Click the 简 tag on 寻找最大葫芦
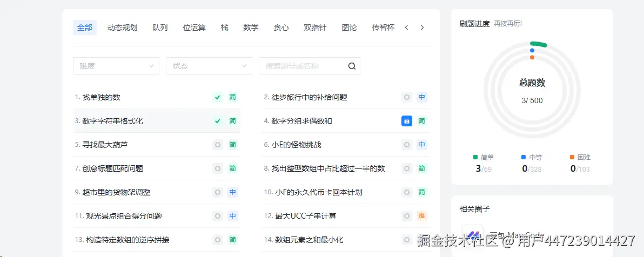This screenshot has height=257, width=644. 233,145
